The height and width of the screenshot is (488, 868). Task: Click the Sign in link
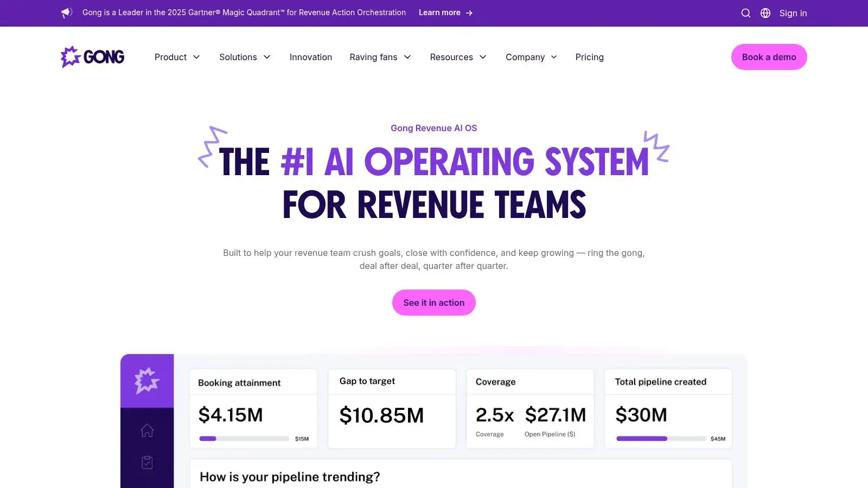click(793, 13)
